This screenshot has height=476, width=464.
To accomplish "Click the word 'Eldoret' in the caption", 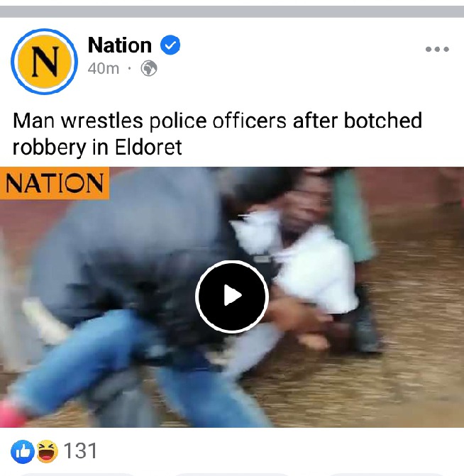I will pos(148,148).
